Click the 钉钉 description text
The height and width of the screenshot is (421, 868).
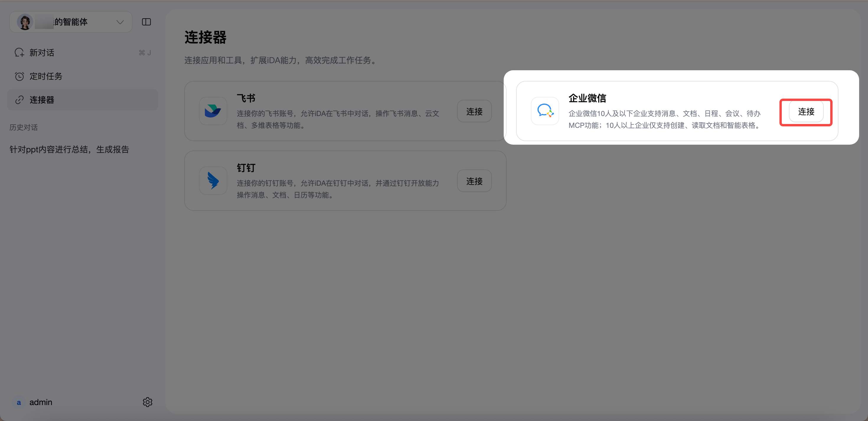click(x=338, y=189)
